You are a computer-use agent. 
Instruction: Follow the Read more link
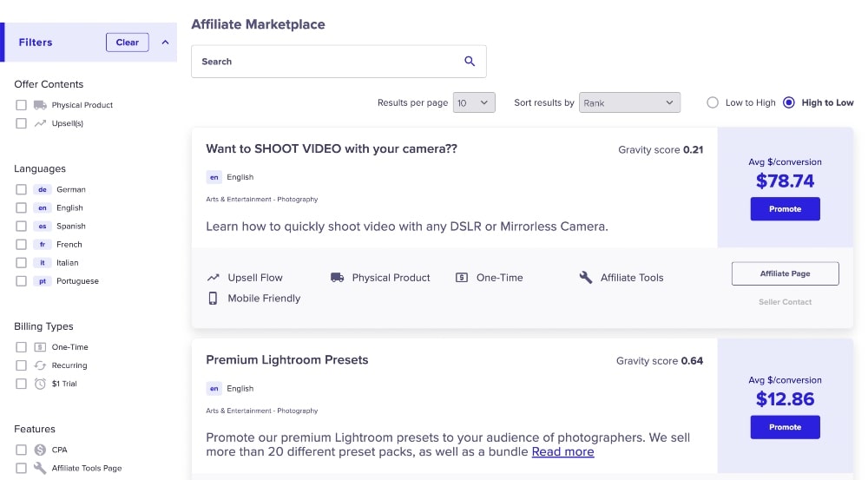click(562, 452)
